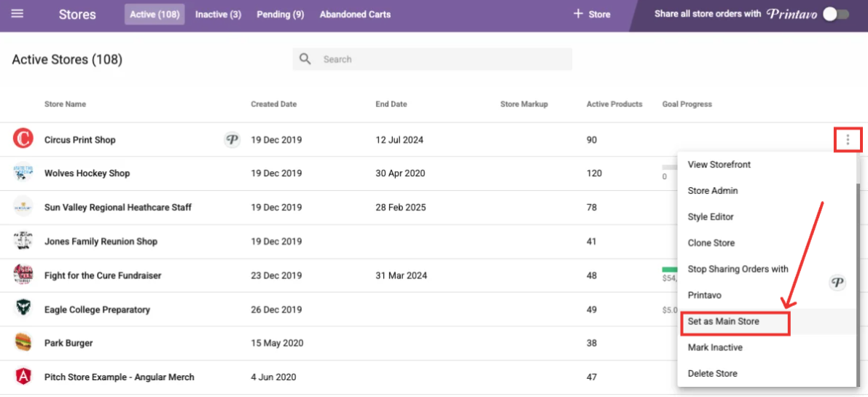Choose Clone Store in the menu
868x397 pixels.
[767, 243]
